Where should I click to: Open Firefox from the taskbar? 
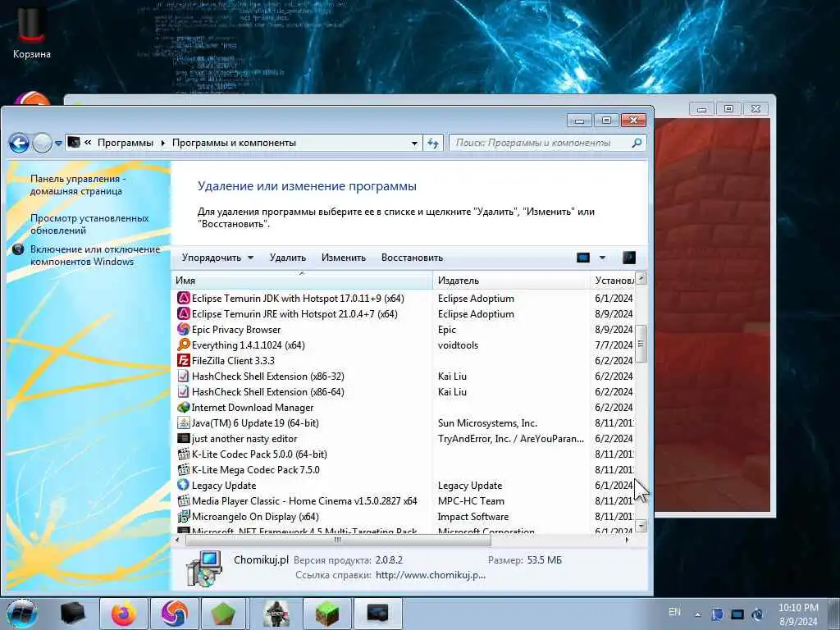pyautogui.click(x=124, y=614)
